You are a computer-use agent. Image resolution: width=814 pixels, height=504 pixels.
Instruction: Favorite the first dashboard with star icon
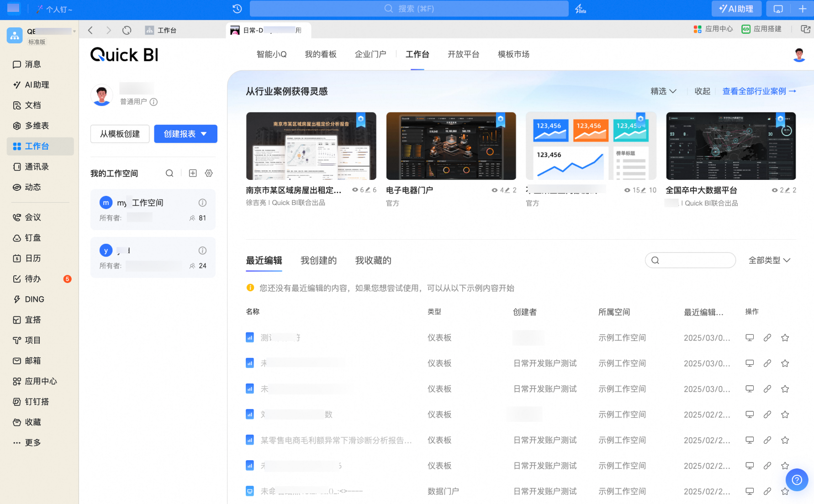785,338
